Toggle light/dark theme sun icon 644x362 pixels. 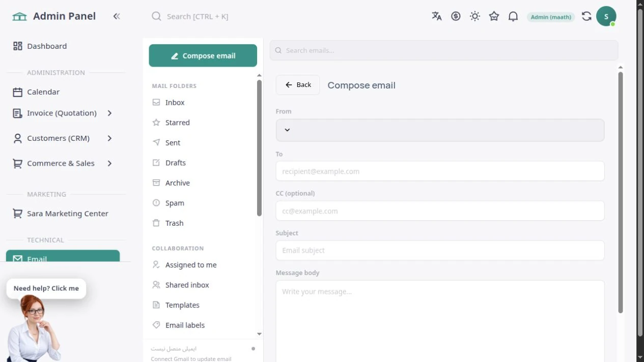(x=475, y=16)
